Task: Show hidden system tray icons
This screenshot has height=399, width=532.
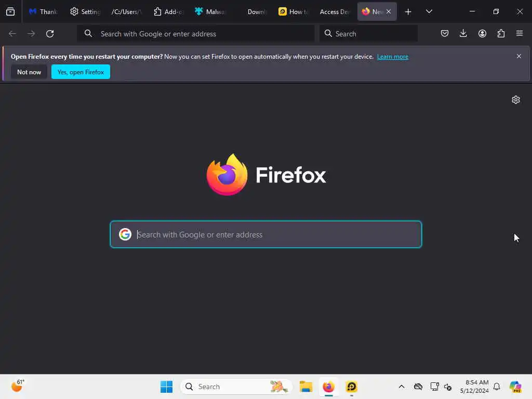Action: (x=402, y=387)
